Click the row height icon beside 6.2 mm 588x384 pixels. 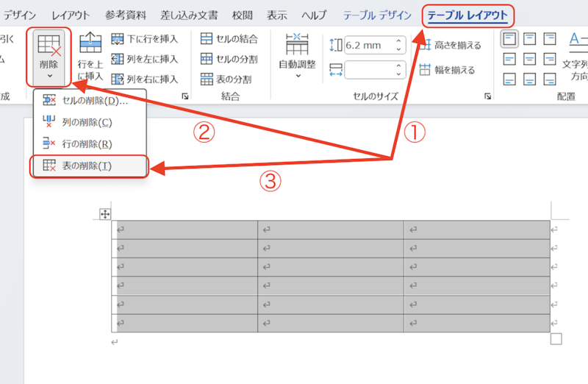(x=336, y=45)
